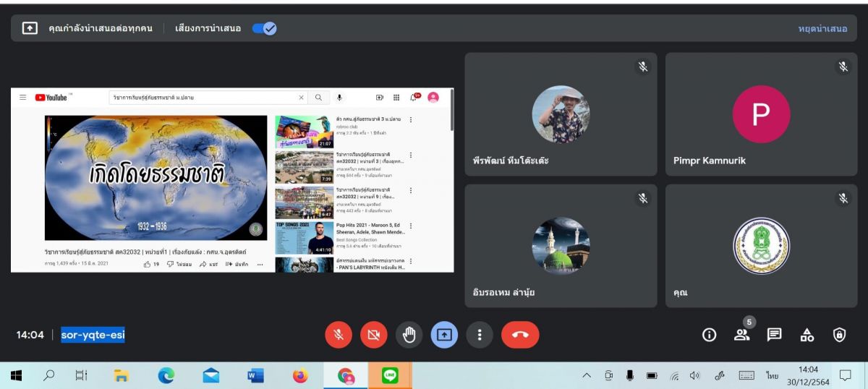Hang up with red leave call button
Image resolution: width=868 pixels, height=389 pixels.
[520, 335]
